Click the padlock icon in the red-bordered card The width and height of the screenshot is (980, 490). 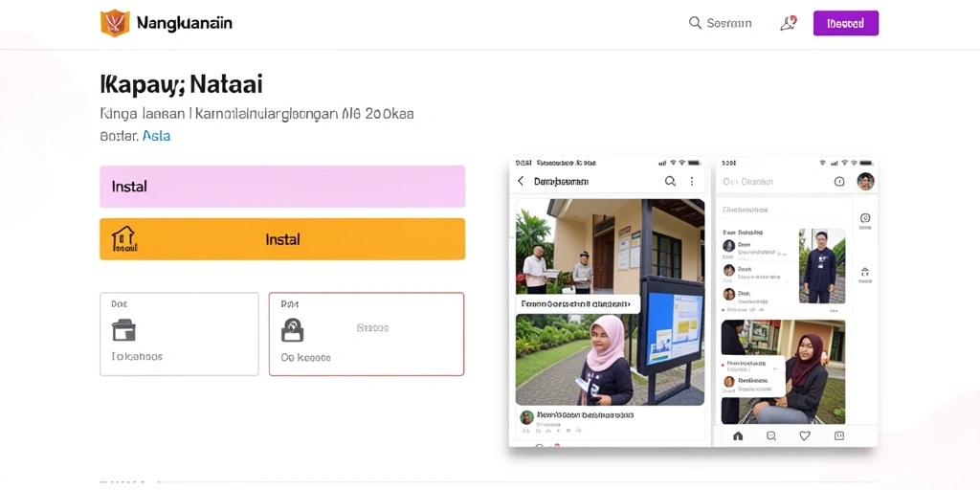click(292, 329)
